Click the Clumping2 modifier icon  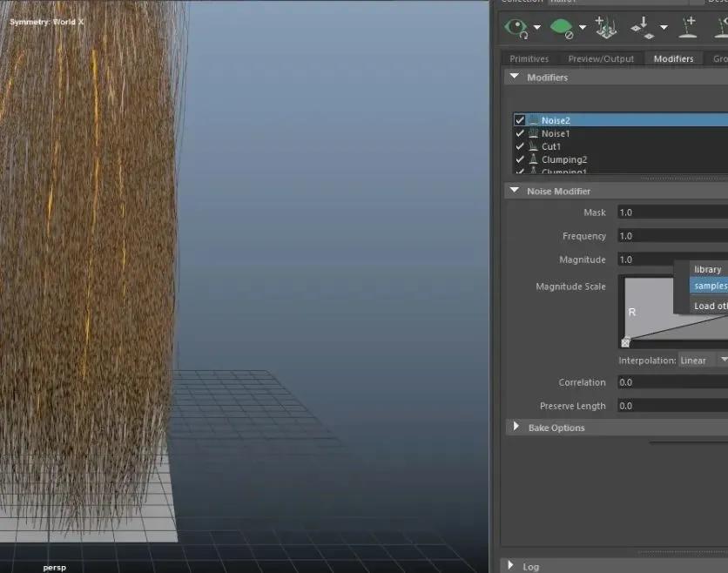click(534, 159)
